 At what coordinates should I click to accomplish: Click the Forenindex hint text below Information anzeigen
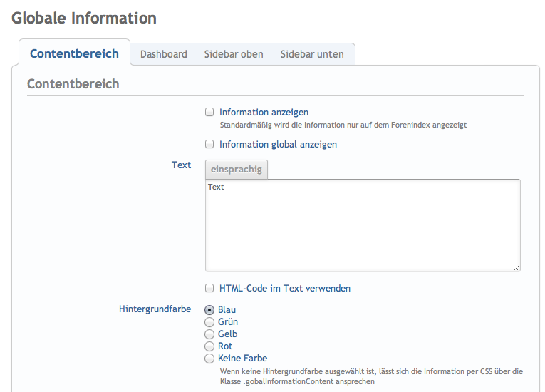[x=343, y=125]
